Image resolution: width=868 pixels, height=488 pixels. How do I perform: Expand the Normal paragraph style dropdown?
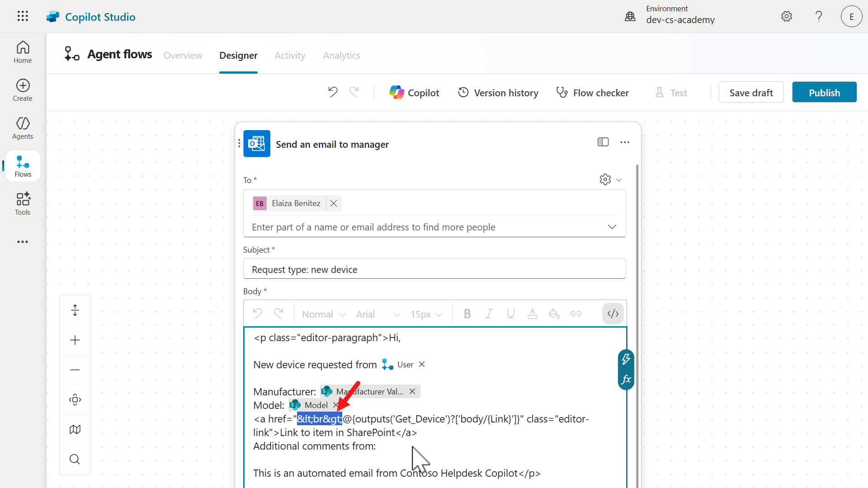coord(324,314)
